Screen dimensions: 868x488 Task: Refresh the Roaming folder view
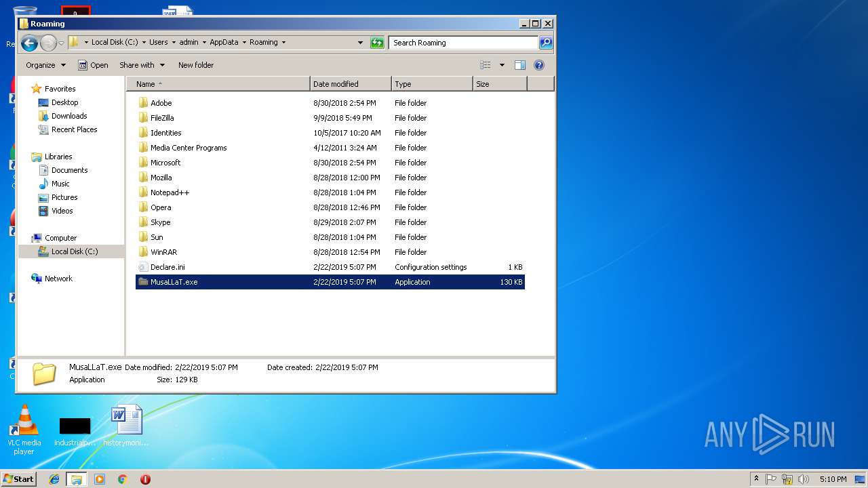[x=377, y=43]
